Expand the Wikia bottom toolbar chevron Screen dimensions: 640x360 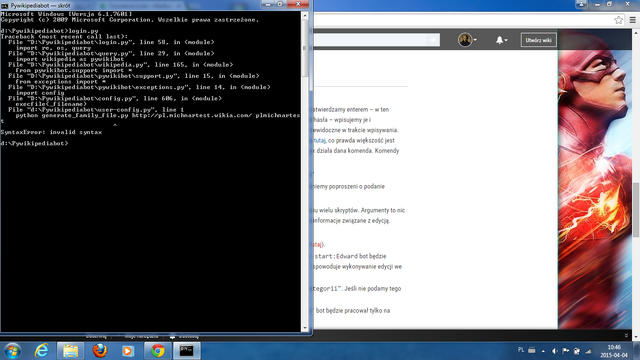point(626,336)
